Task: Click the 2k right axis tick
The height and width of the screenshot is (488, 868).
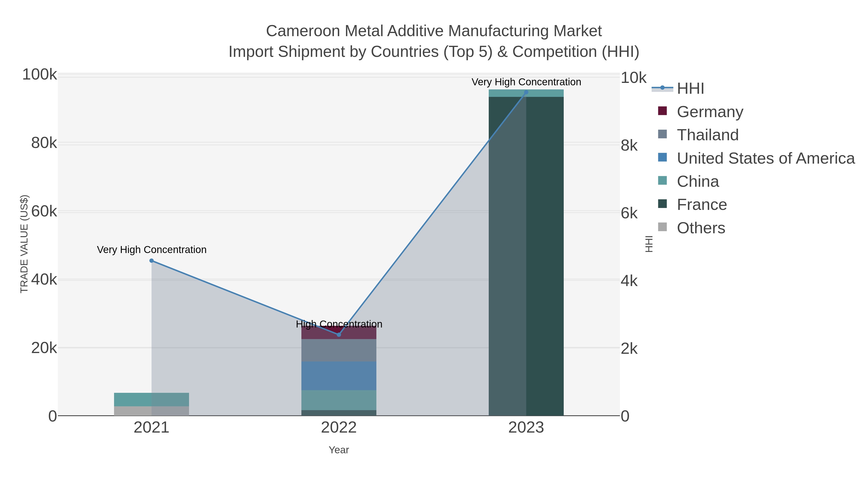Action: tap(629, 348)
